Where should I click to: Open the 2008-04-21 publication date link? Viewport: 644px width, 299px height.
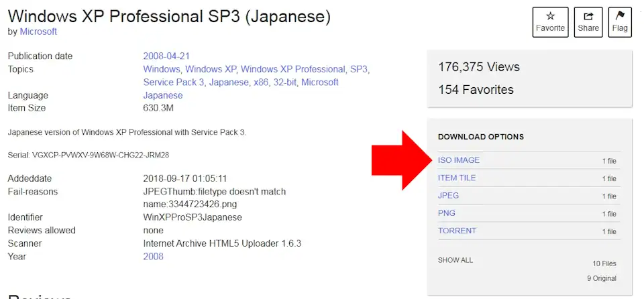pyautogui.click(x=166, y=56)
